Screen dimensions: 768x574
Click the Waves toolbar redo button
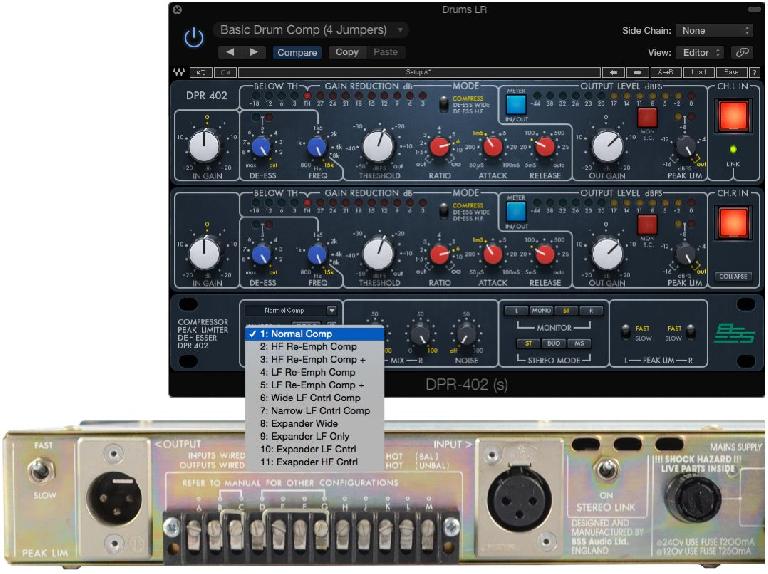(225, 72)
